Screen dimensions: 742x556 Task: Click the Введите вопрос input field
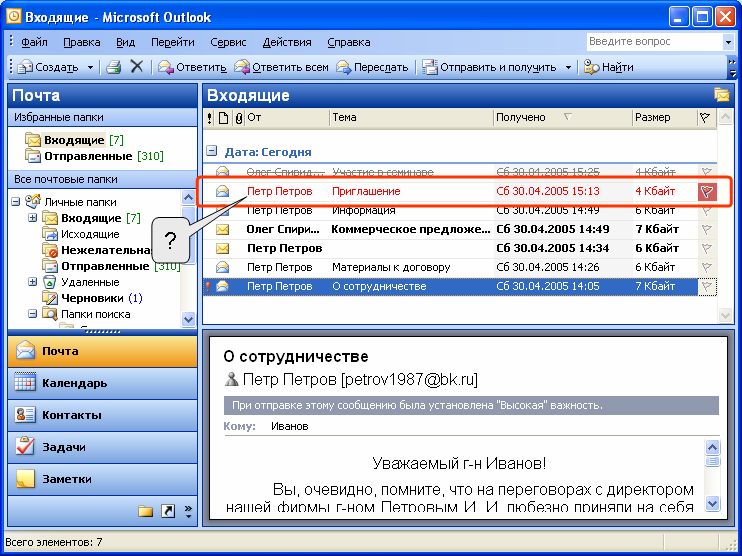[654, 42]
